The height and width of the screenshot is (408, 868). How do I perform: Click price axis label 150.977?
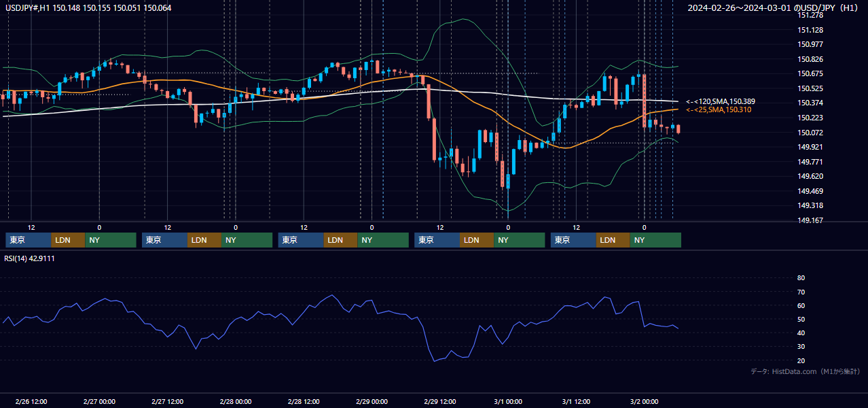tap(810, 44)
